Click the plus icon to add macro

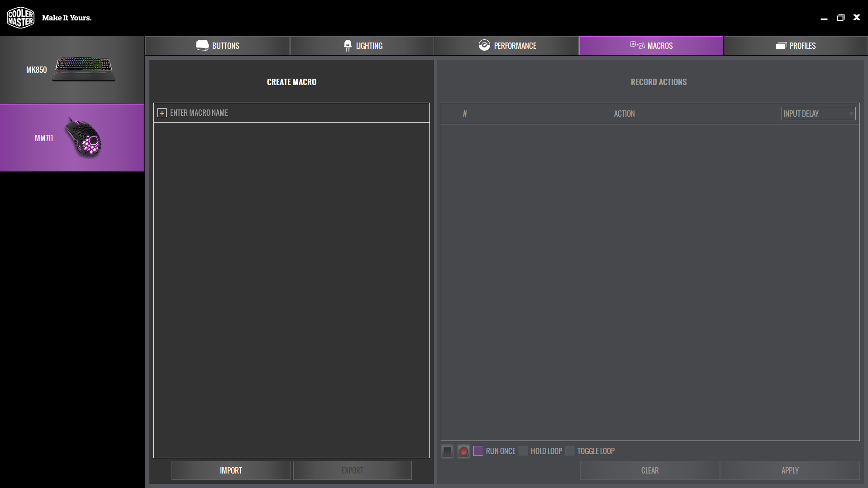[x=162, y=113]
